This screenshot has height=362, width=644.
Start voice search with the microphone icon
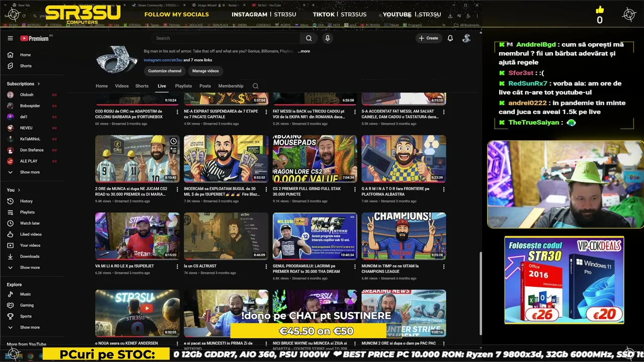(x=328, y=38)
